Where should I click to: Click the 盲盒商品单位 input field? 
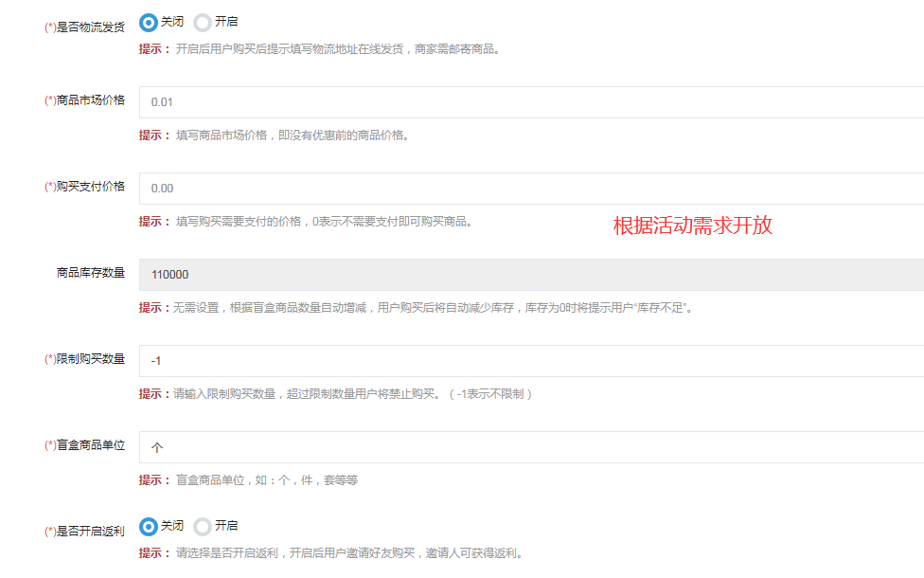(531, 446)
